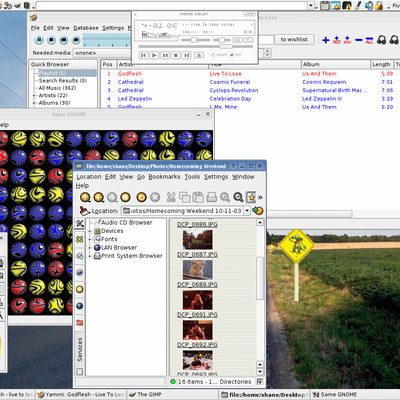The height and width of the screenshot is (400, 400).
Task: Show more toolbar items via the chevron
Action: click(260, 197)
